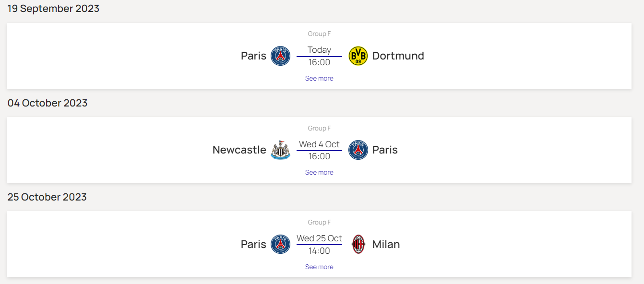Click the 19 September 2023 date heading
The height and width of the screenshot is (284, 644).
(53, 9)
